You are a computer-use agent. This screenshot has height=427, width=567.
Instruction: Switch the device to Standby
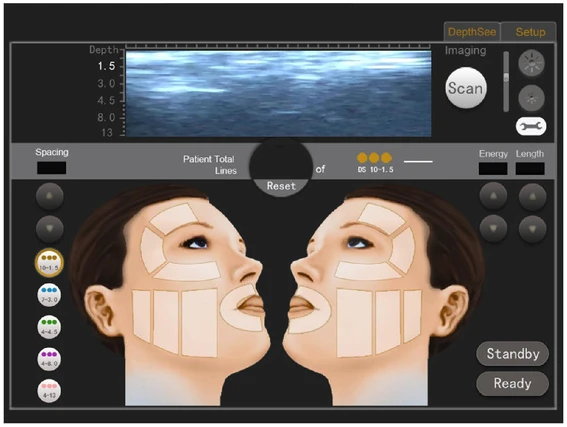[512, 354]
